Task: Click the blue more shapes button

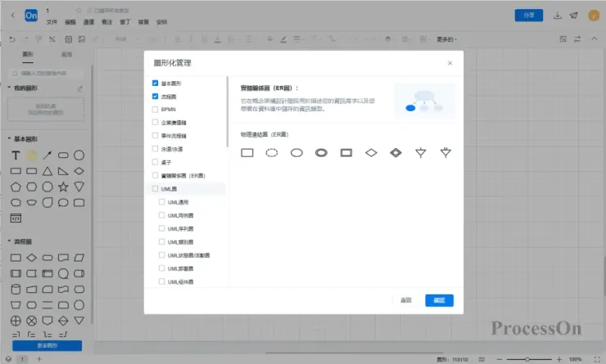Action: 47,345
